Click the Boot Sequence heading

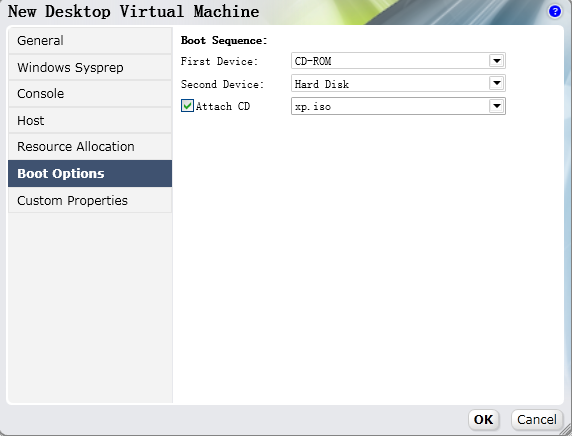click(x=224, y=40)
